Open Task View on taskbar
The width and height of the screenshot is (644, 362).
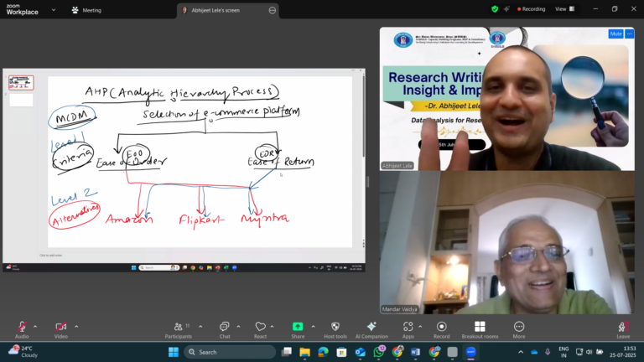click(286, 352)
